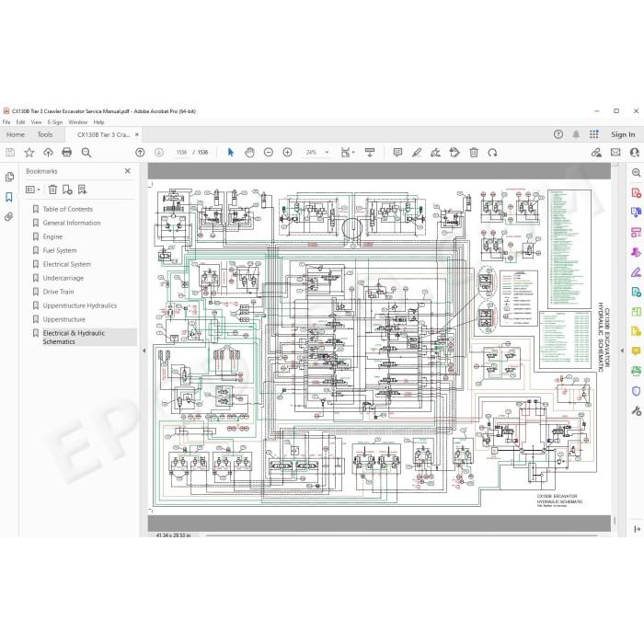This screenshot has width=644, height=644.
Task: Open the More Tools wrench icon
Action: pyautogui.click(x=636, y=410)
